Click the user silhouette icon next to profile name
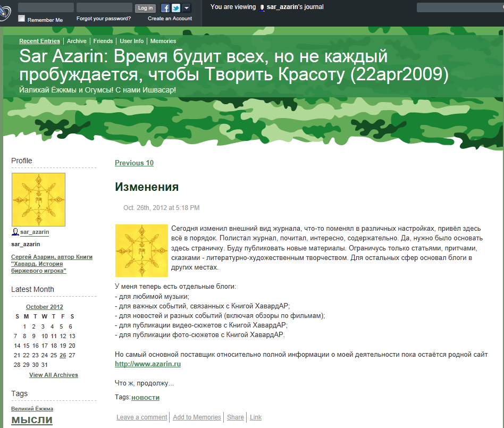This screenshot has height=428, width=504. [x=15, y=231]
